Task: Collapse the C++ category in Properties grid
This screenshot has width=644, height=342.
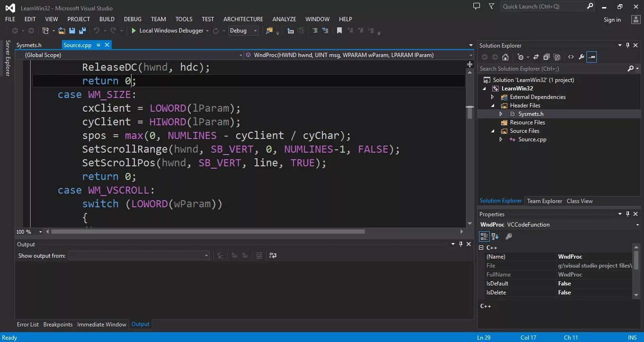Action: coord(481,247)
